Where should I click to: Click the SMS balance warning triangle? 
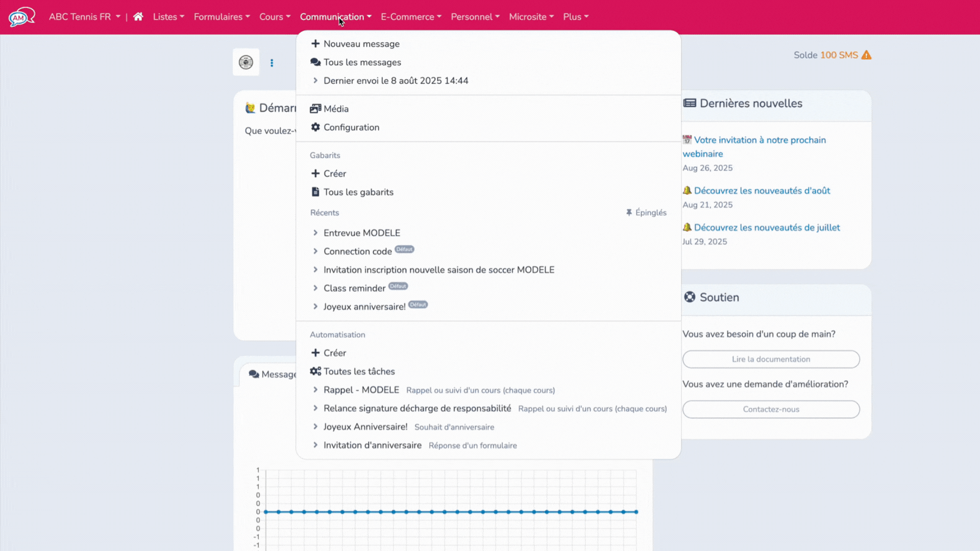coord(866,55)
